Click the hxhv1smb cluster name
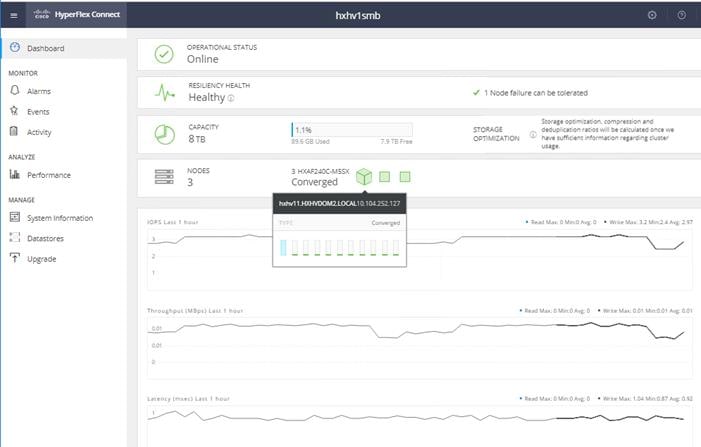 coord(358,15)
